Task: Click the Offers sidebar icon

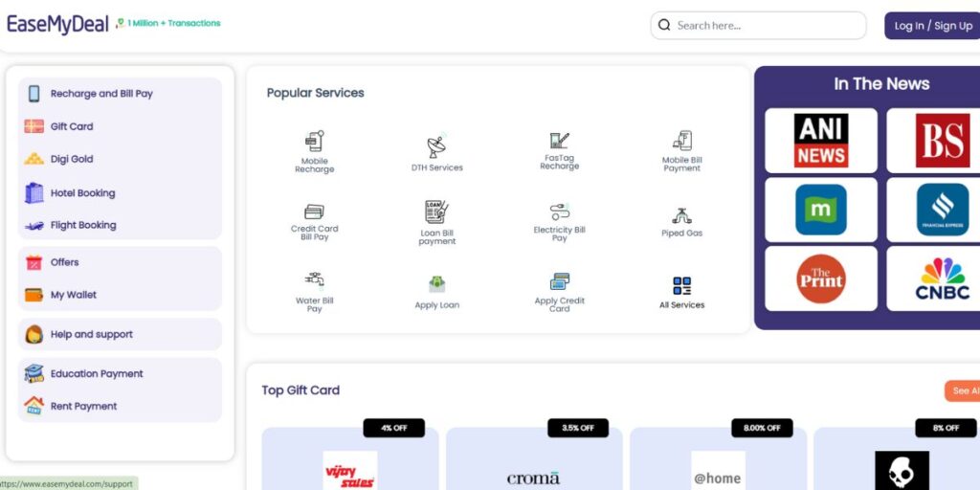Action: 33,262
